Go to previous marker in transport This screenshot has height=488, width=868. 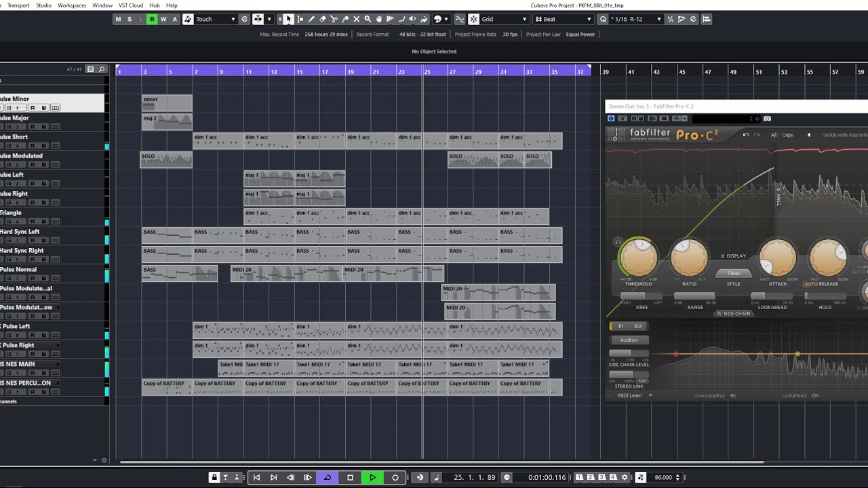click(256, 477)
